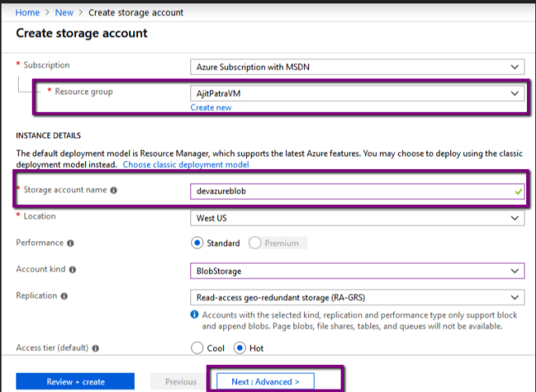Screen dimensions: 536x392
Task: Open the Location dropdown
Action: point(355,218)
